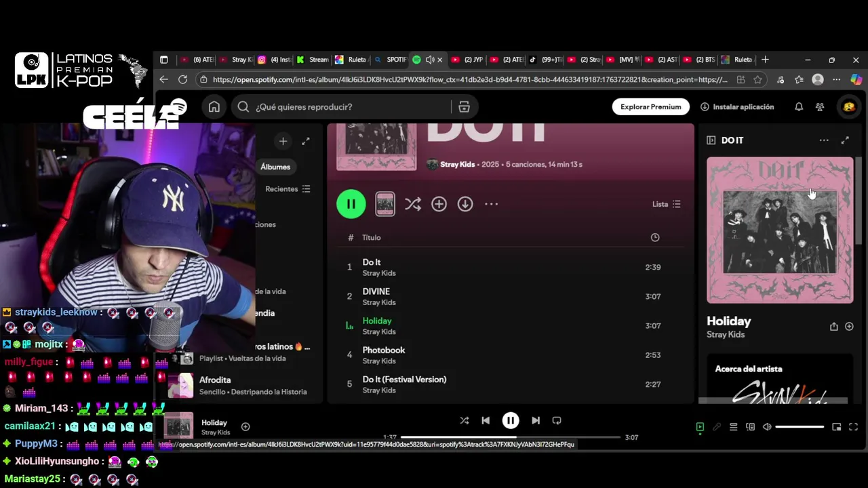The height and width of the screenshot is (488, 868).
Task: Open the Stray Kids artist link in the album header
Action: coord(458,165)
